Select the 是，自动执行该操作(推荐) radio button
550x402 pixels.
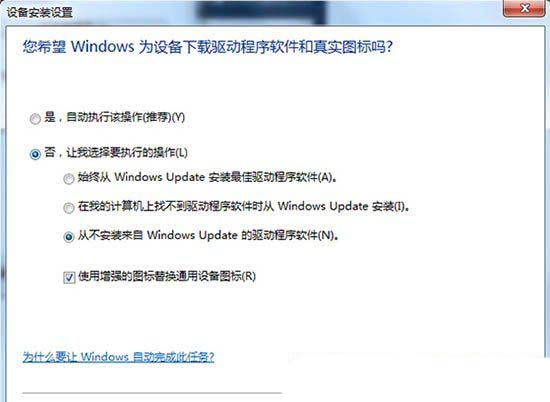[x=35, y=119]
